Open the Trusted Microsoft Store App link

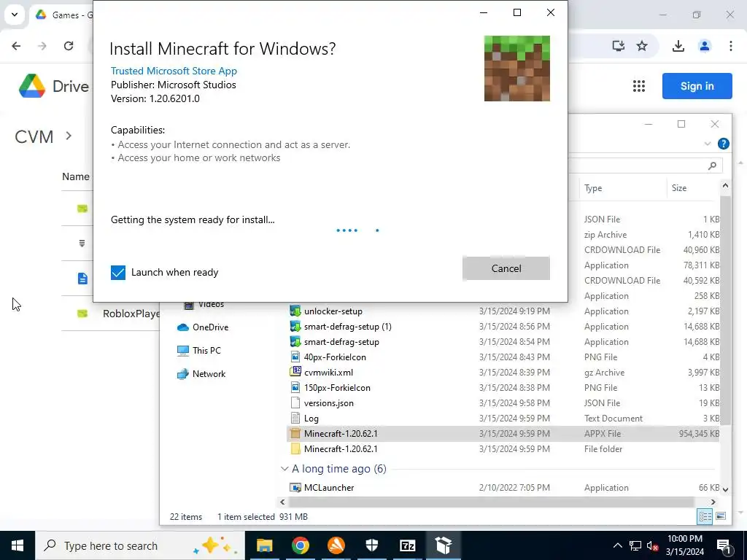tap(174, 71)
